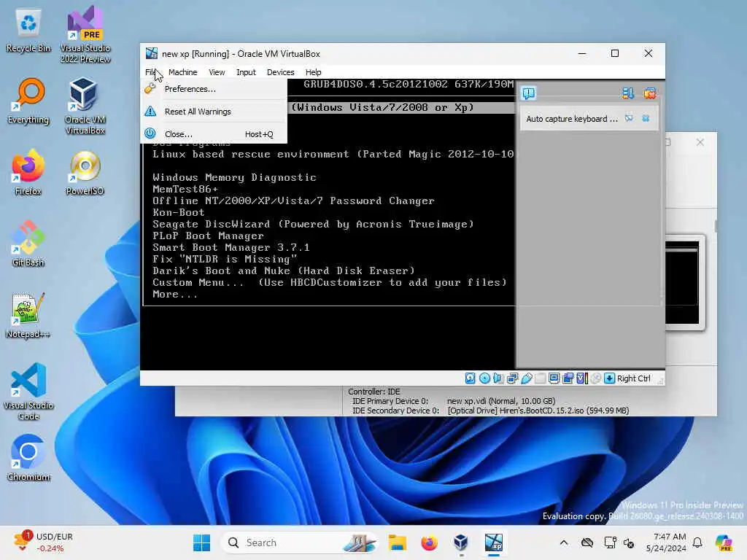747x560 pixels.
Task: Click the mouse integration status icon
Action: [595, 378]
